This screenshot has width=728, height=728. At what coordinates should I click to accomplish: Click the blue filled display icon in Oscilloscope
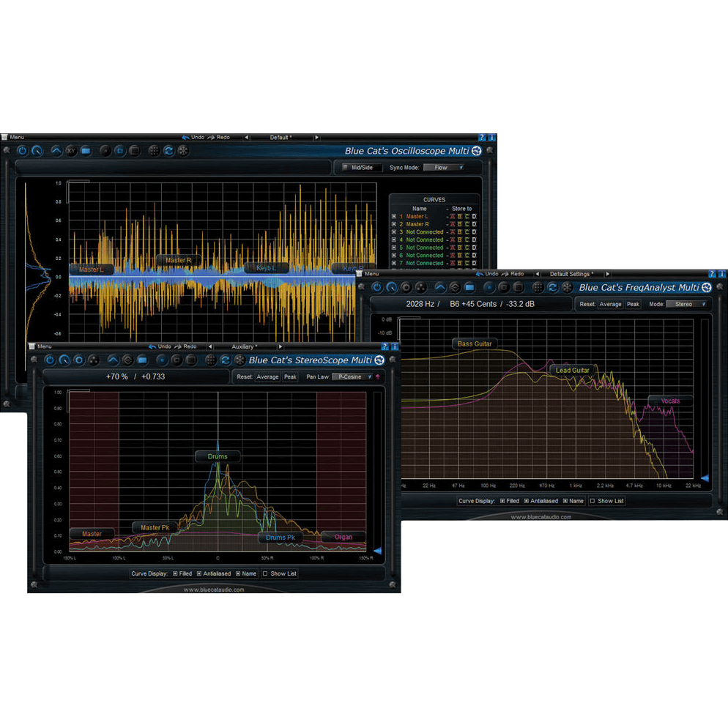86,151
